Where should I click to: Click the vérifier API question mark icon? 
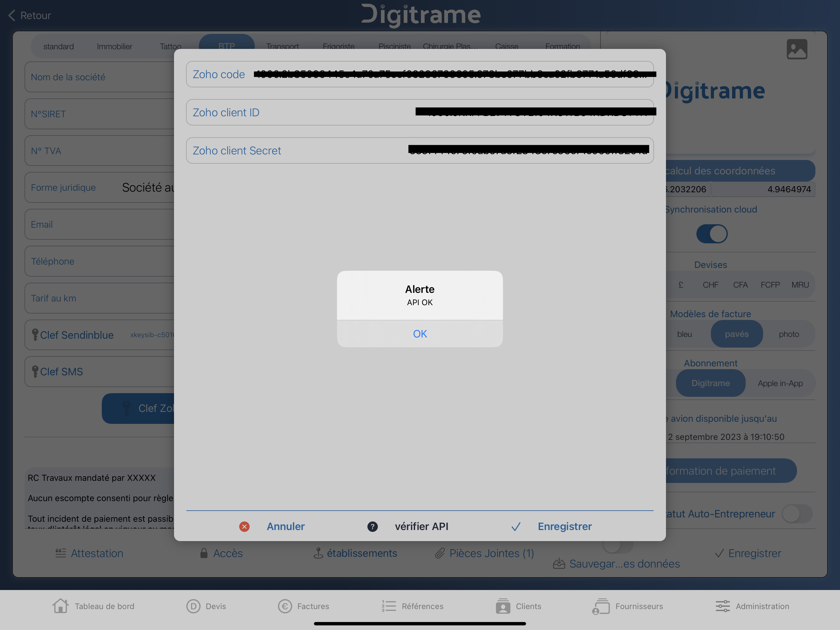point(373,526)
